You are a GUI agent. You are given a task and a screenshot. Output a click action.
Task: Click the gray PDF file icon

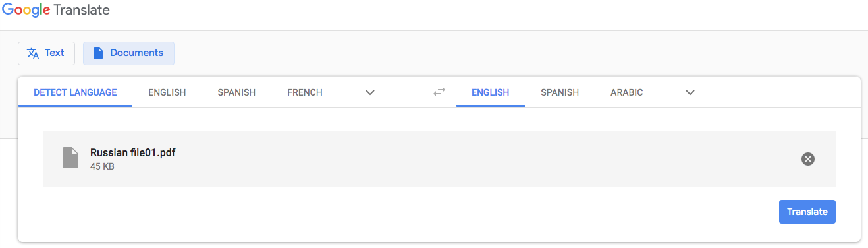tap(70, 158)
